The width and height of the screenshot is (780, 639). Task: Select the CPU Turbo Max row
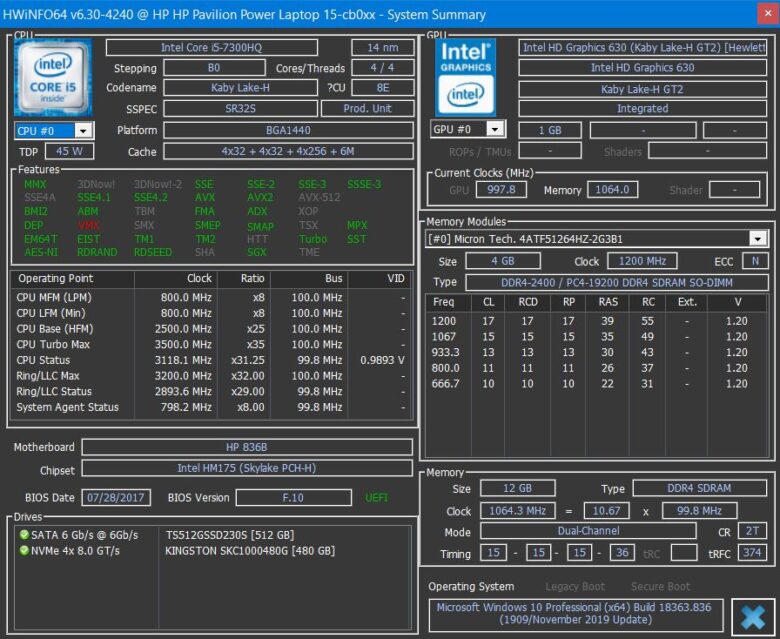point(212,344)
